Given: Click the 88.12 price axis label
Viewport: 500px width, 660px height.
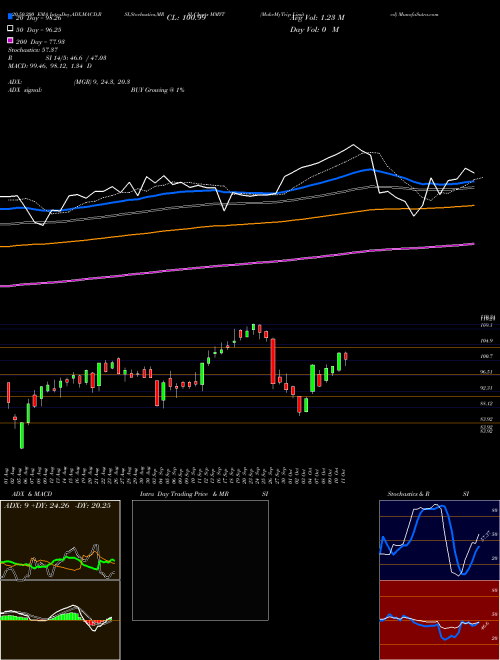Looking at the screenshot, I should tap(486, 403).
